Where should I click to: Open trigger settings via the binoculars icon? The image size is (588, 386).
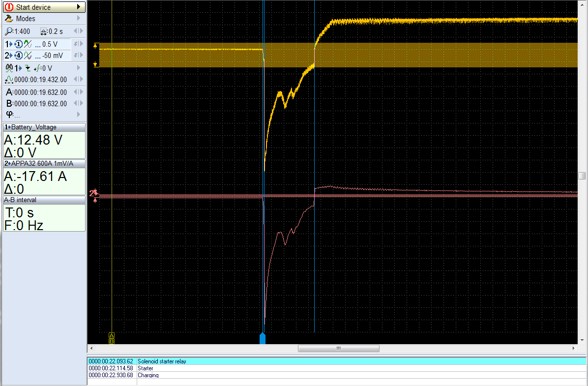pos(9,68)
